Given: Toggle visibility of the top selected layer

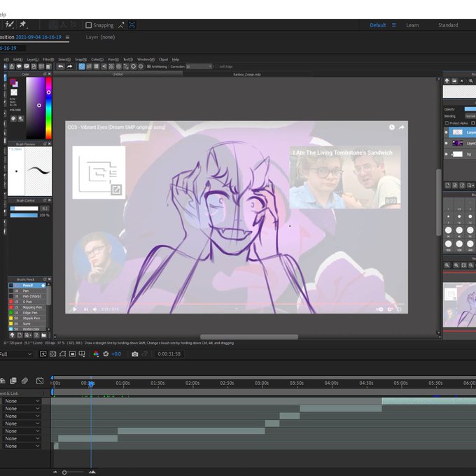Looking at the screenshot, I should (x=446, y=132).
